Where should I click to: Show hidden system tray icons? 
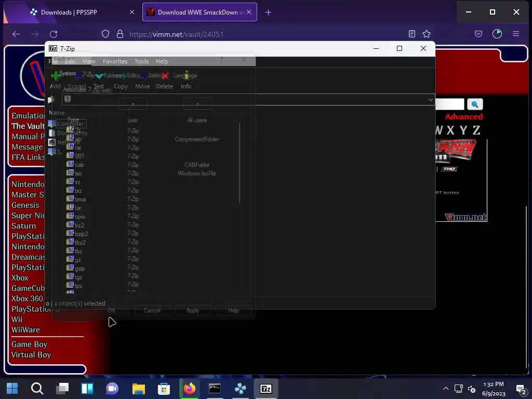click(446, 389)
